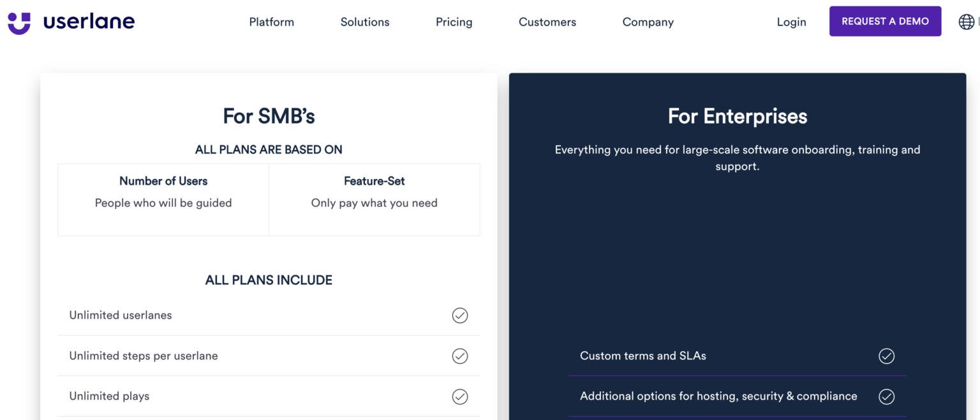Select the checkmark next to Unlimited userlanes
The width and height of the screenshot is (980, 420).
(x=460, y=315)
